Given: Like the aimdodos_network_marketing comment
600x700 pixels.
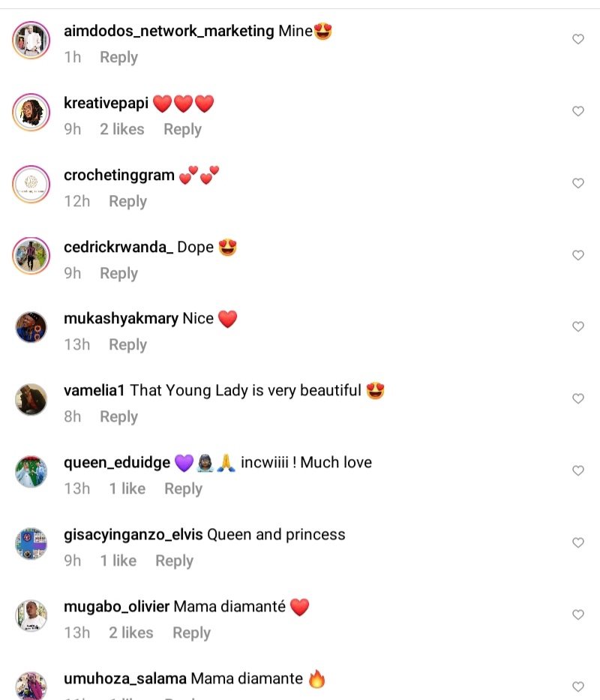Looking at the screenshot, I should pos(578,39).
